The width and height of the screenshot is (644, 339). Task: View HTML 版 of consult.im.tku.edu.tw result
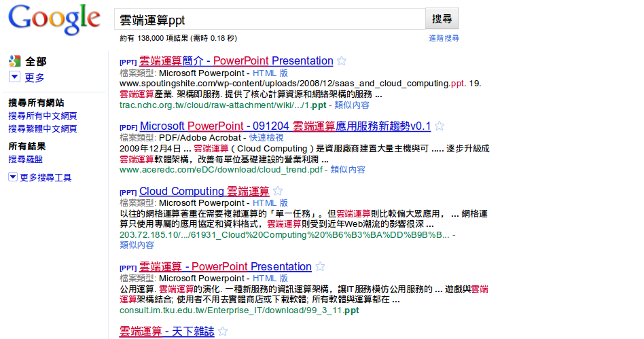pos(270,278)
